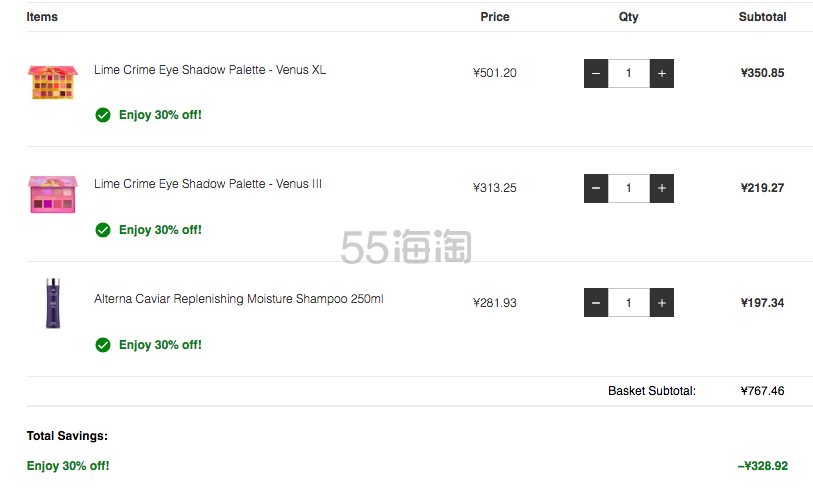Click the Alterna Shampoo quantity field
The image size is (813, 493).
[629, 303]
